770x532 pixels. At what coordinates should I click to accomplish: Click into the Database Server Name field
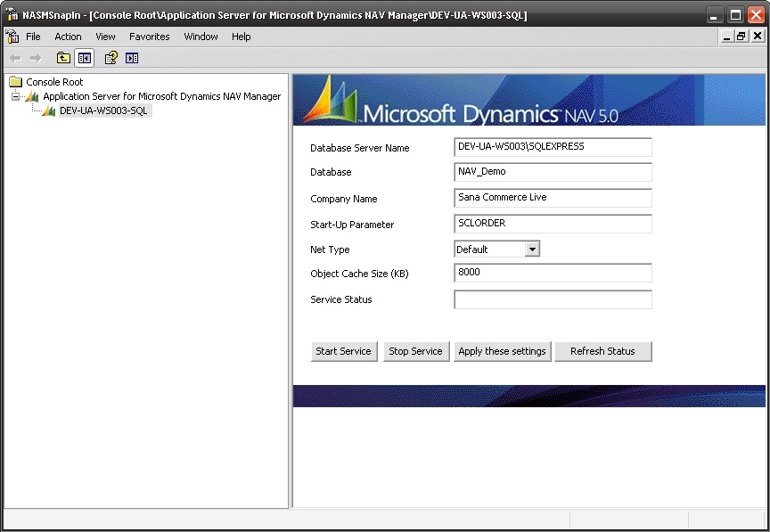pos(553,147)
